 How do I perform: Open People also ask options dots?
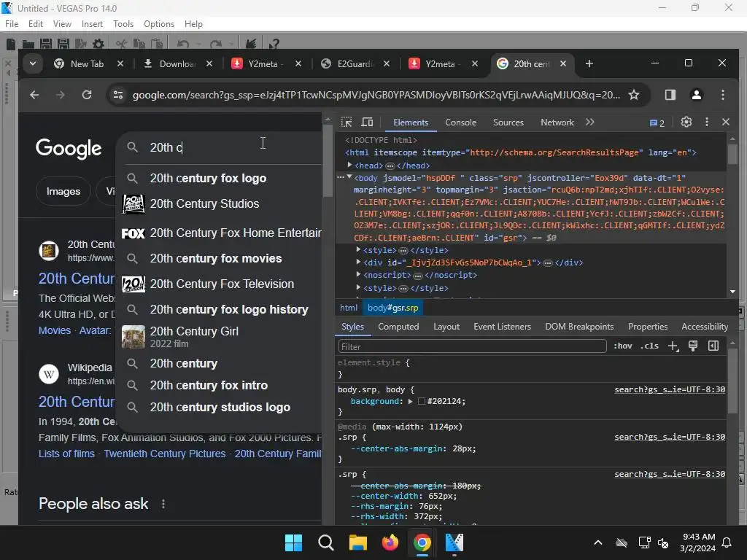(x=163, y=504)
